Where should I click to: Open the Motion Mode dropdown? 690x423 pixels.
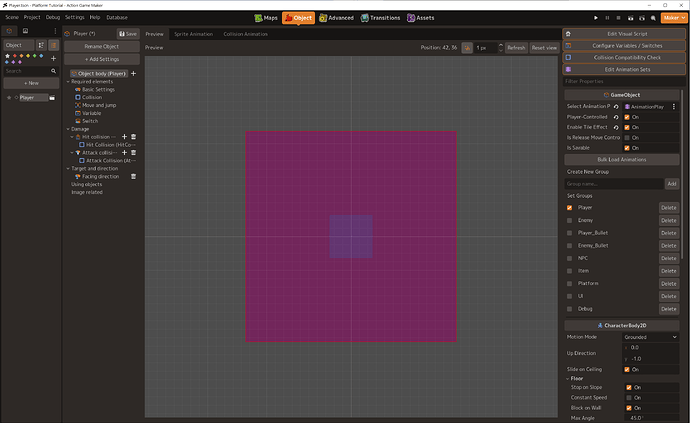650,337
